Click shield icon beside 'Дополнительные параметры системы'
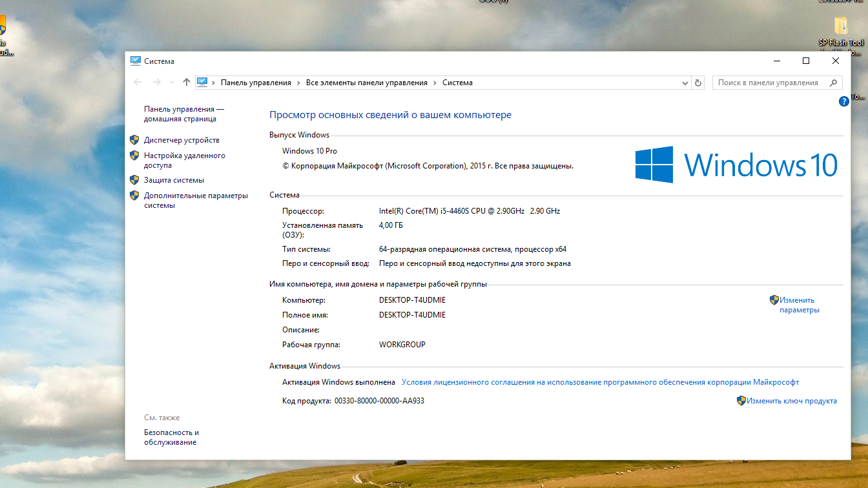 pyautogui.click(x=134, y=195)
